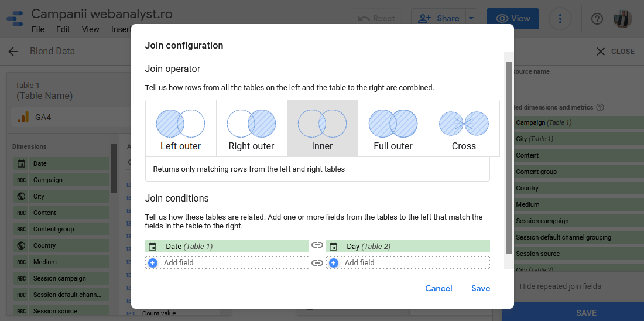This screenshot has height=321, width=644.
Task: Click the report title Campanii webanalyst.ro
Action: 102,14
